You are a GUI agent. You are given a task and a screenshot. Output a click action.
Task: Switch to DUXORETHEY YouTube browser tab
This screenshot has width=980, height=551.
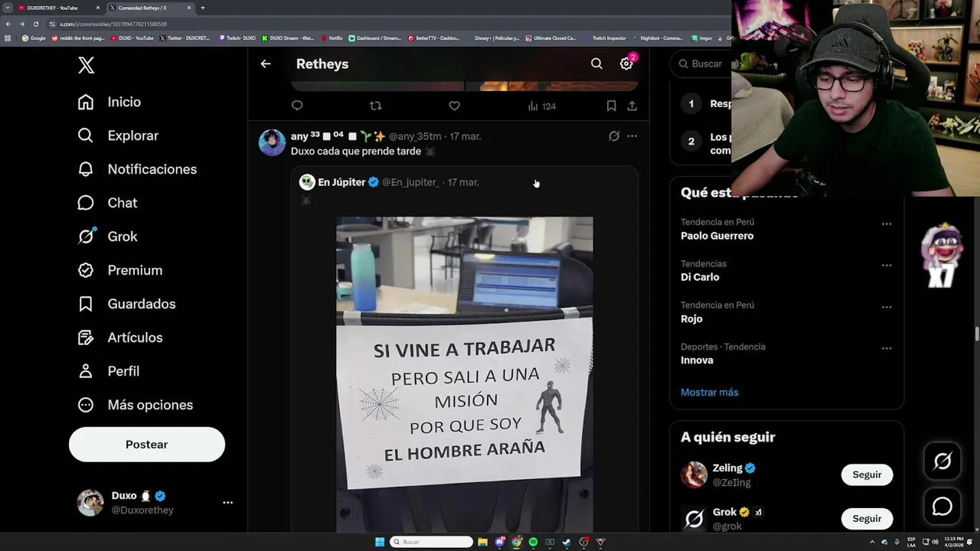click(x=60, y=8)
